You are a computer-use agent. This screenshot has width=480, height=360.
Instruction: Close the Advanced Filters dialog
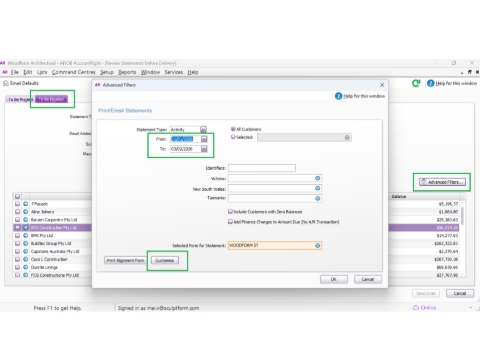pos(382,85)
